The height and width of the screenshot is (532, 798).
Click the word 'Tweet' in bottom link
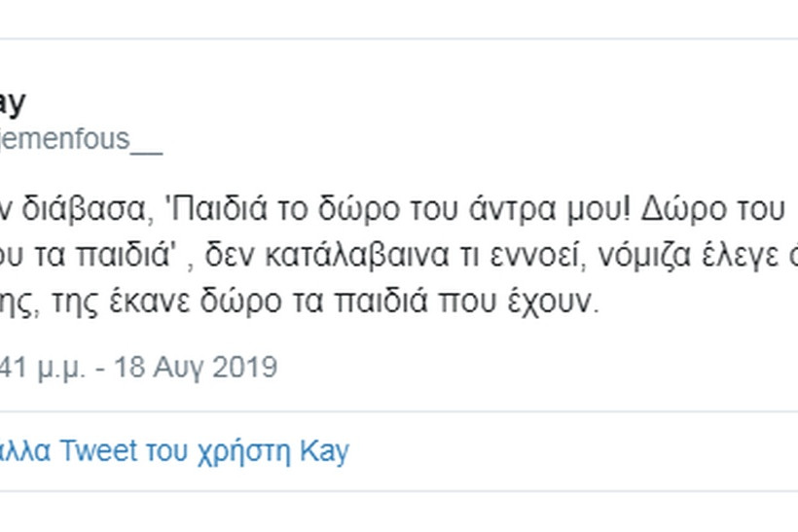pos(96,452)
